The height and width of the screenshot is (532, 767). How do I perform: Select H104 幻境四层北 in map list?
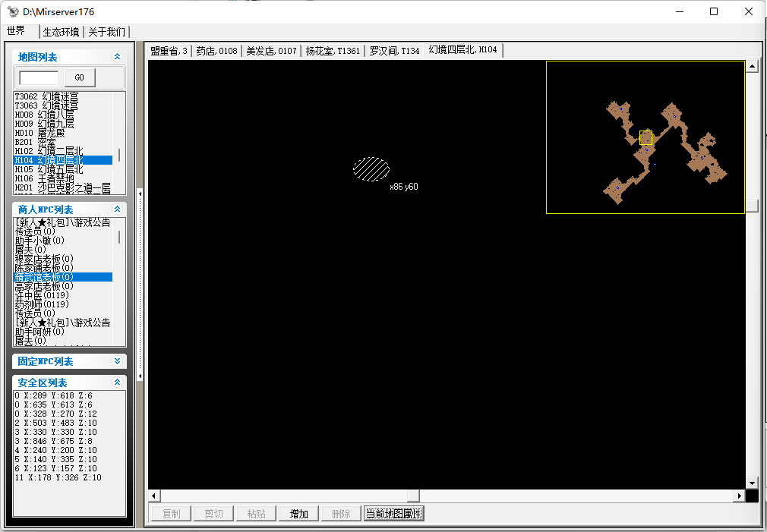click(62, 160)
